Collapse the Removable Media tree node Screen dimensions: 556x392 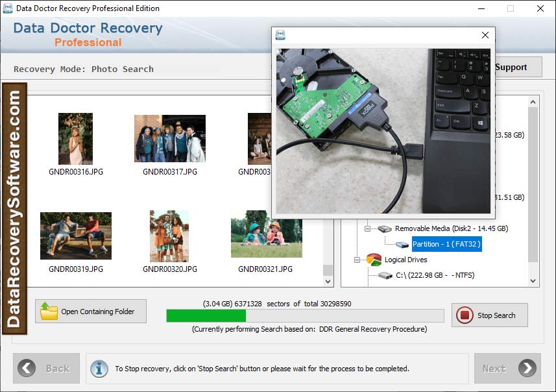367,229
